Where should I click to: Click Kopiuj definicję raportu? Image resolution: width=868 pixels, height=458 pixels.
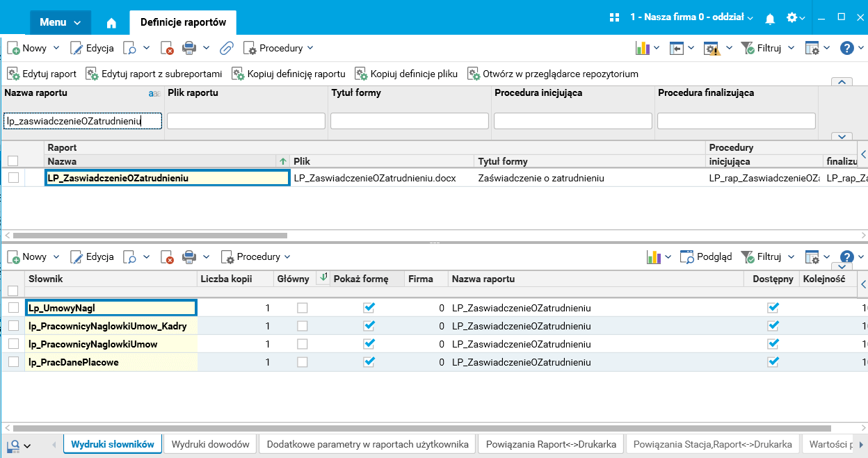(x=289, y=74)
